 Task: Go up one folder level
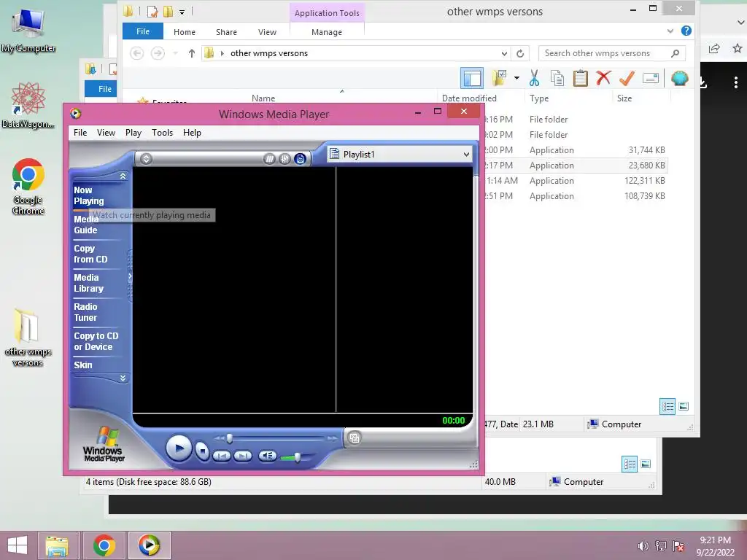[192, 53]
